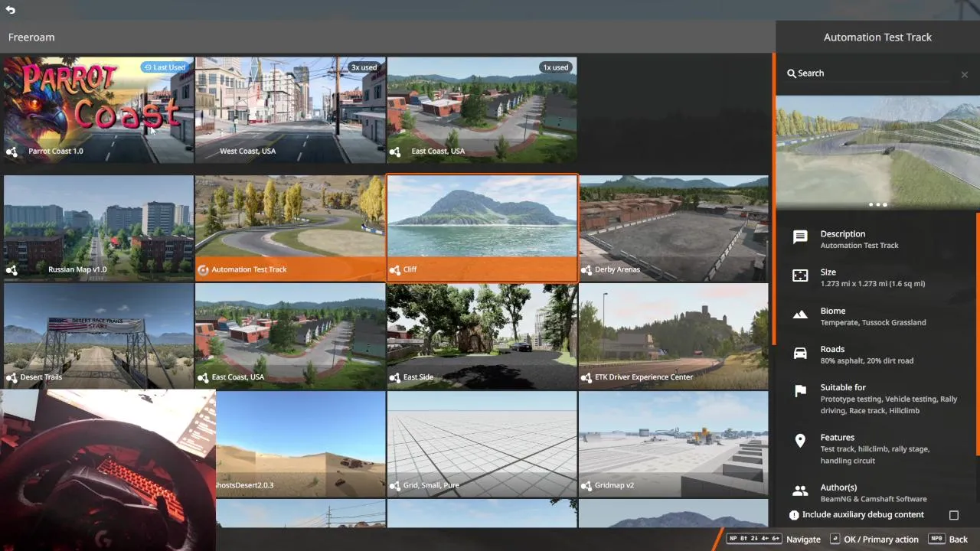Viewport: 980px width, 551px height.
Task: Click text Temperate, Tussock Grassland
Action: (873, 323)
